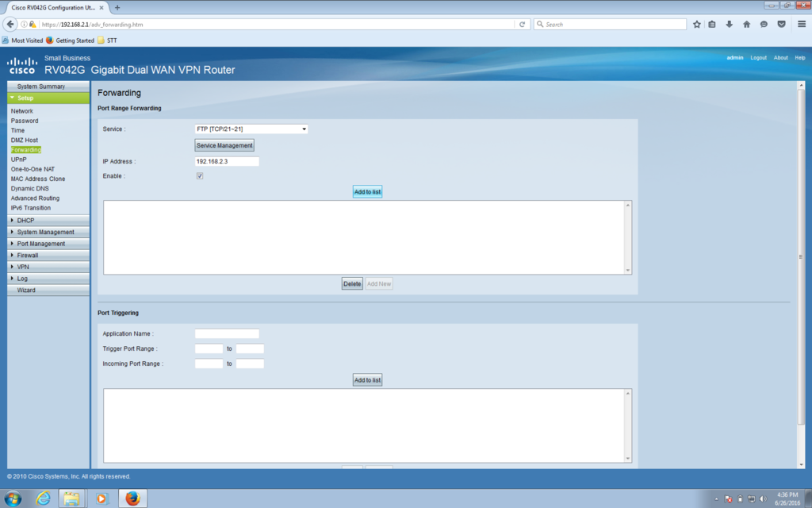Image resolution: width=812 pixels, height=508 pixels.
Task: Select One-to-One NAT in Setup menu
Action: point(33,170)
